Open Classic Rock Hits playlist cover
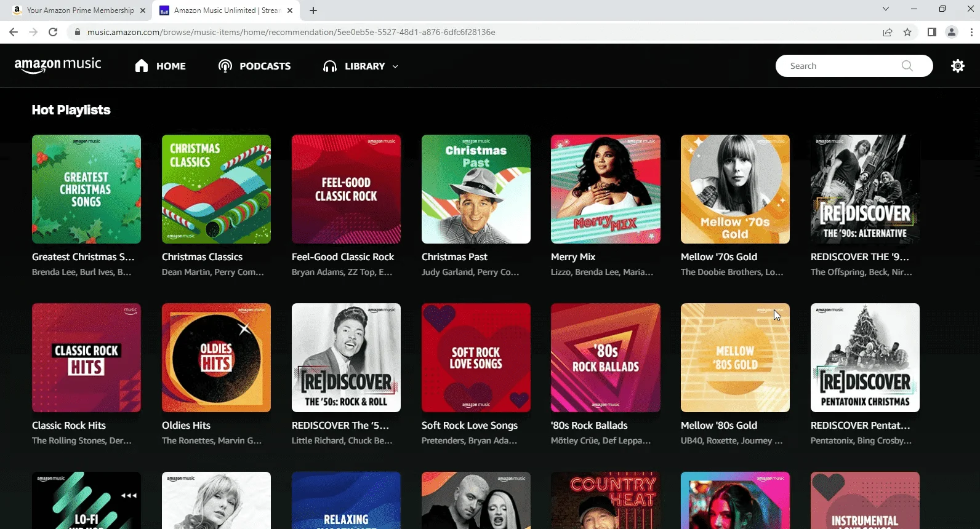The image size is (980, 529). point(86,358)
